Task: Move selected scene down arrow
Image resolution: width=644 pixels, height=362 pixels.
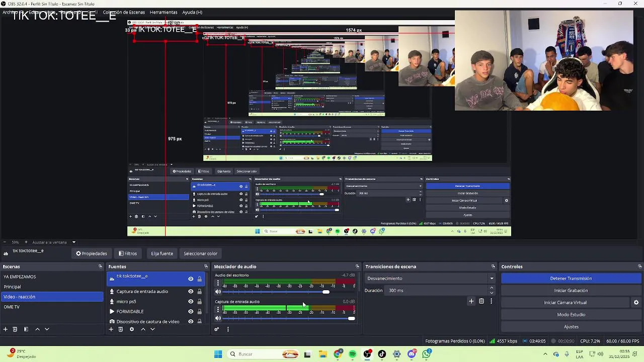Action: point(47,329)
